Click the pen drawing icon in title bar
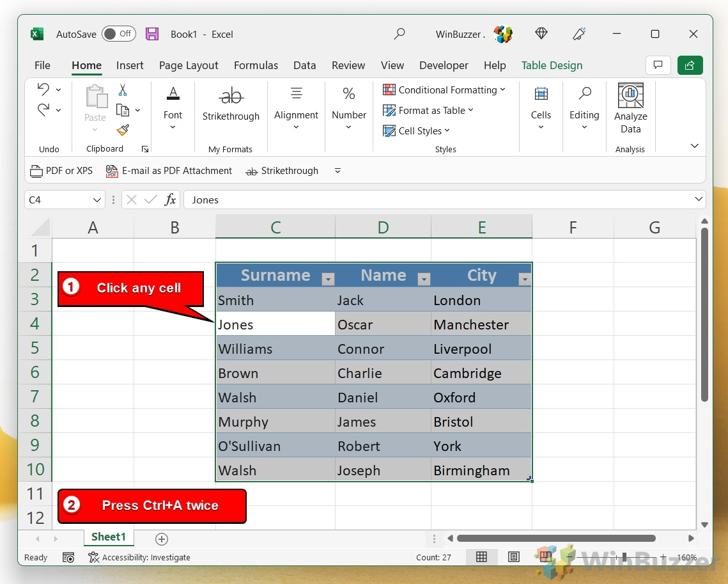This screenshot has height=584, width=728. [x=579, y=33]
